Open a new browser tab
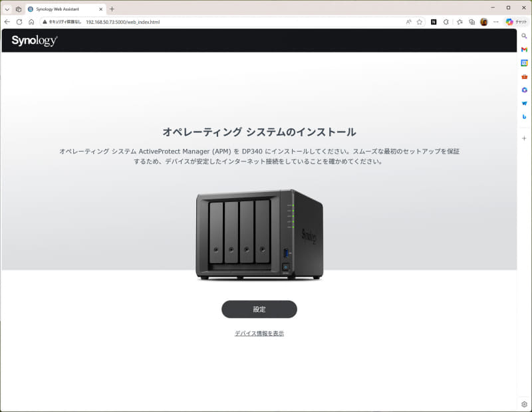The height and width of the screenshot is (412, 532). click(112, 9)
